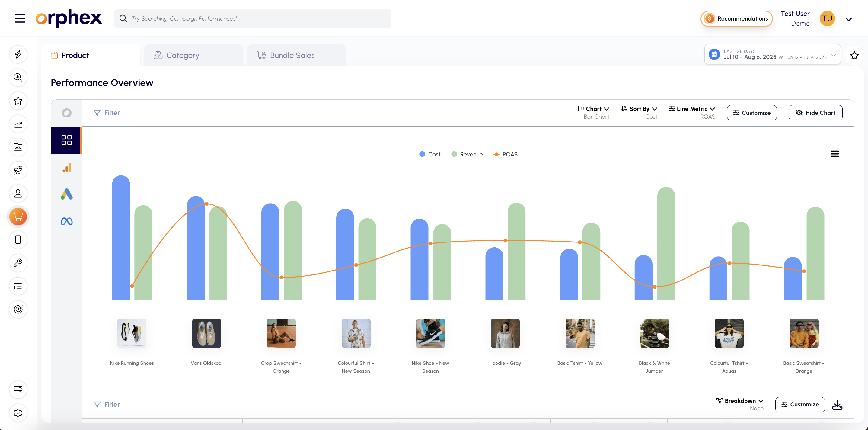Click Hide Chart button

815,113
